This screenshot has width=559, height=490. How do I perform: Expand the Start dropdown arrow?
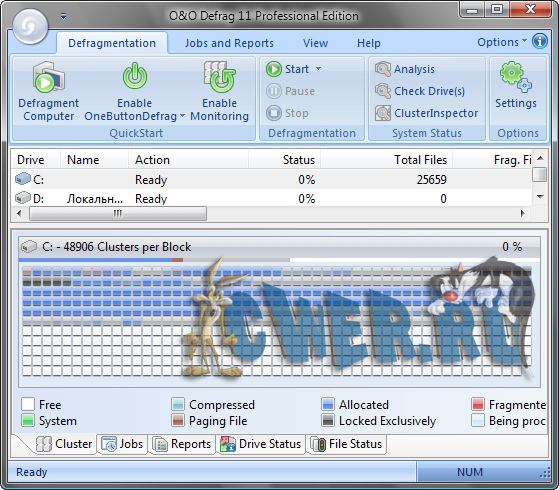[x=318, y=68]
